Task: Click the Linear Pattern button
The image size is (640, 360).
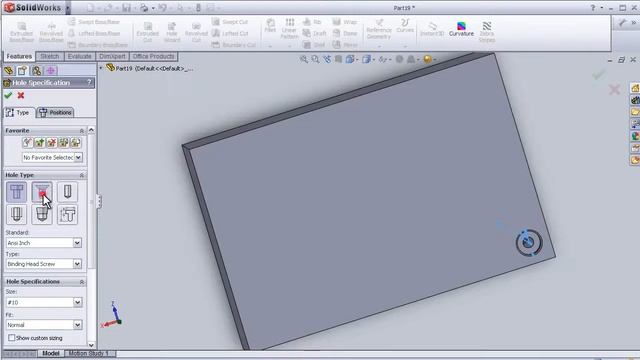Action: (x=289, y=29)
